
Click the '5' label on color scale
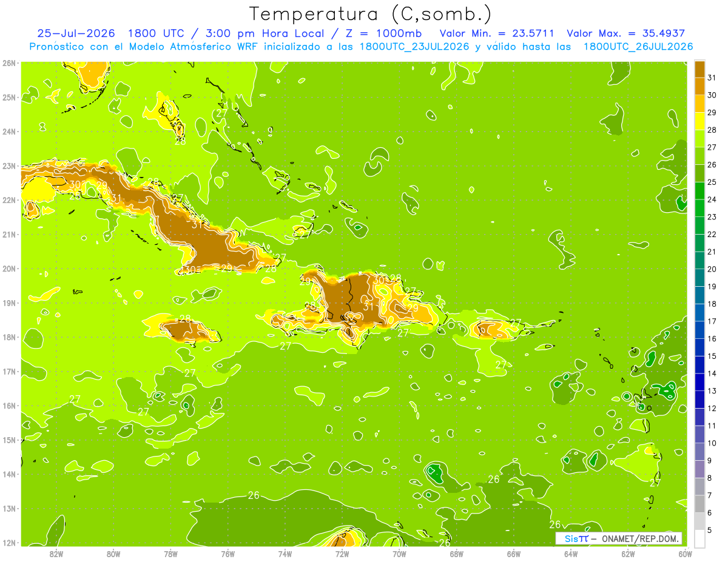pyautogui.click(x=710, y=530)
